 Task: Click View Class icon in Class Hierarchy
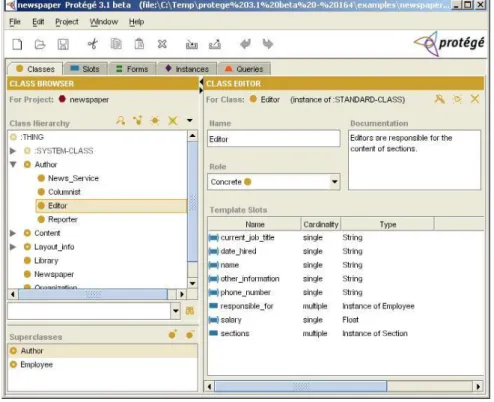[x=121, y=120]
